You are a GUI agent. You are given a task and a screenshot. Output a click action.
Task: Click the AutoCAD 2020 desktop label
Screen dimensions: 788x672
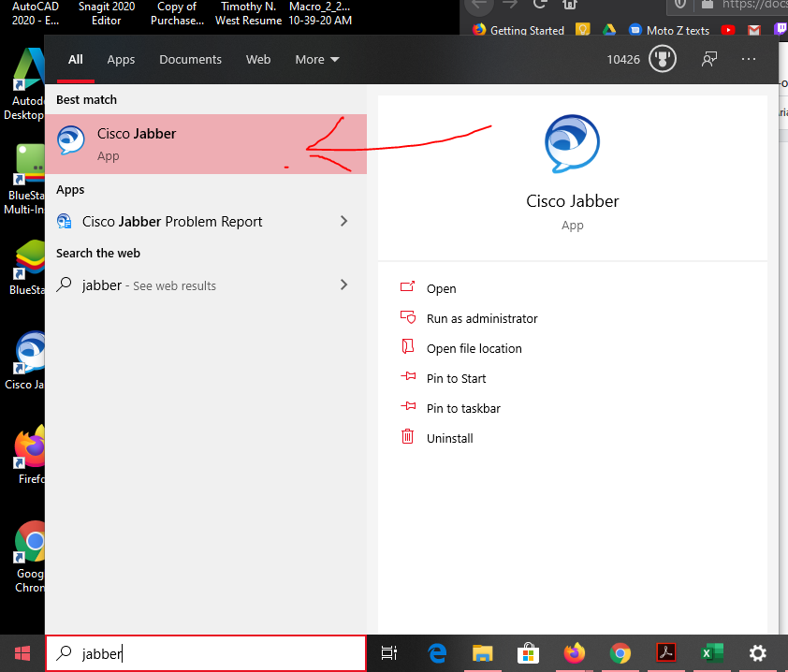36,13
